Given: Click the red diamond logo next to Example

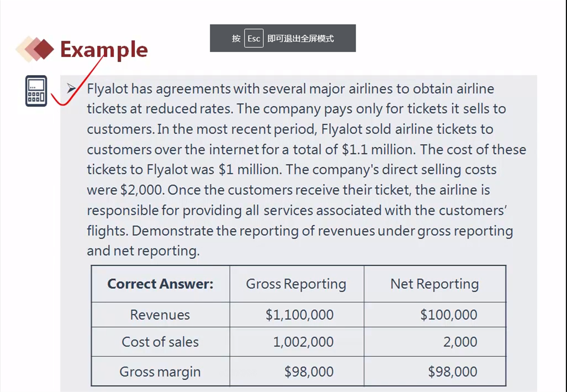Looking at the screenshot, I should coord(35,49).
